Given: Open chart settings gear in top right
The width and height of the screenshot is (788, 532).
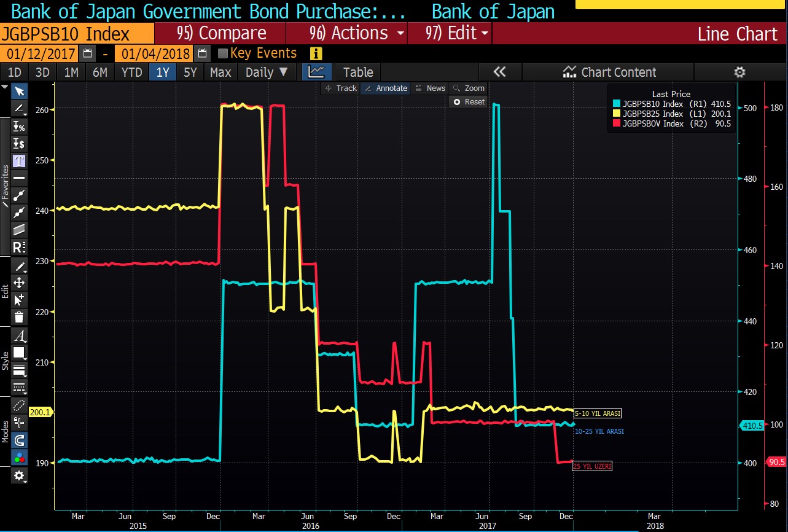Looking at the screenshot, I should click(739, 72).
